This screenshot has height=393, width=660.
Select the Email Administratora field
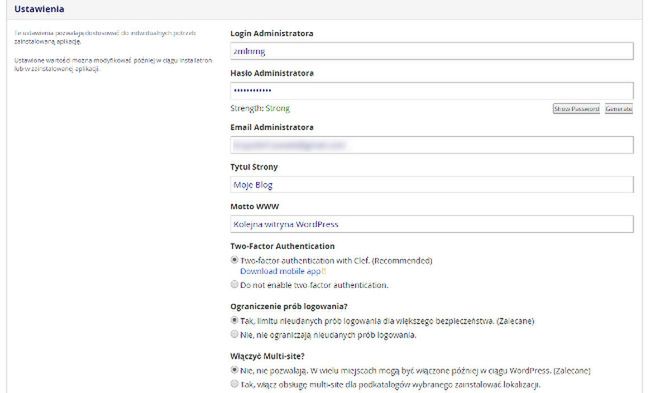click(x=431, y=145)
